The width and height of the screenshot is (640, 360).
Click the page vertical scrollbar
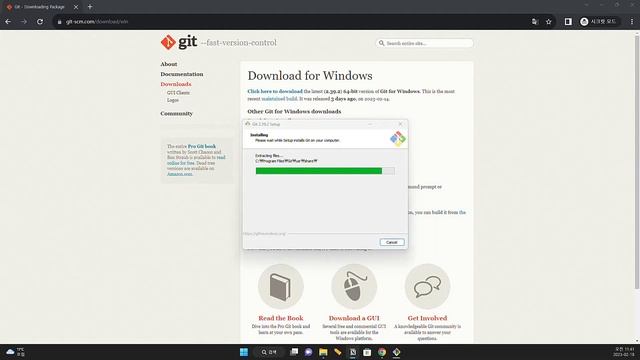636,163
